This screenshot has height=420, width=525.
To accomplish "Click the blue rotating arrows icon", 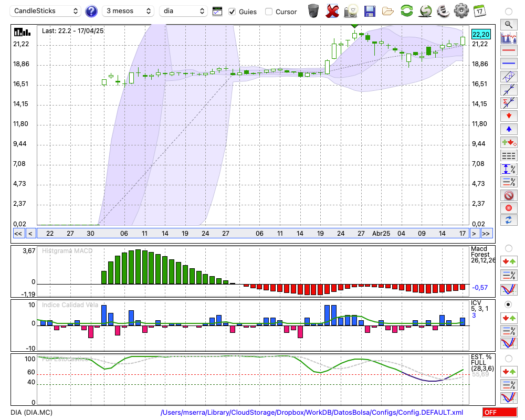I will click(x=509, y=220).
